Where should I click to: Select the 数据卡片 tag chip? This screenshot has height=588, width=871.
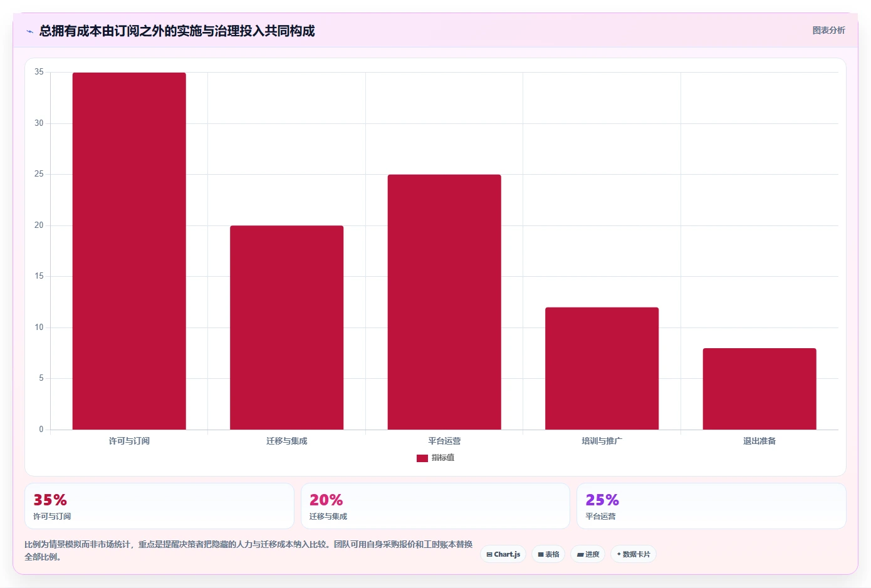pos(634,554)
